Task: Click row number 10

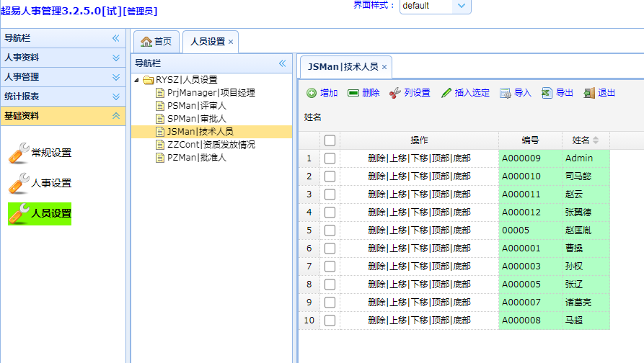Action: click(x=309, y=321)
